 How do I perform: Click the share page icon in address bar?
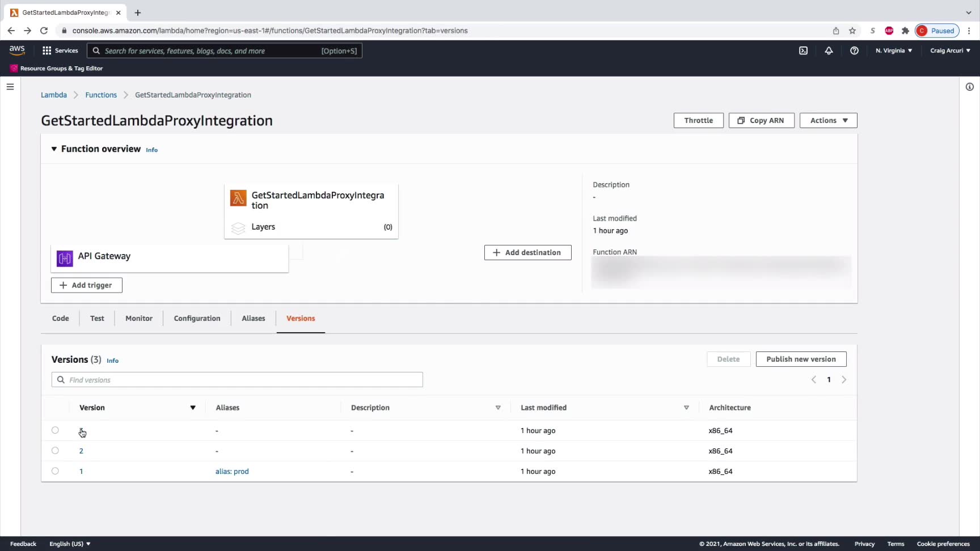[x=836, y=31]
